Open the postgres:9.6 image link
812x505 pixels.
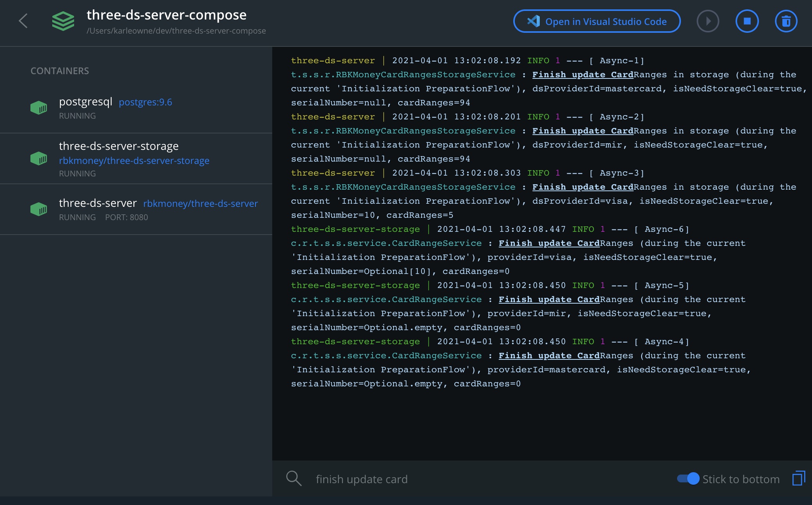point(145,102)
